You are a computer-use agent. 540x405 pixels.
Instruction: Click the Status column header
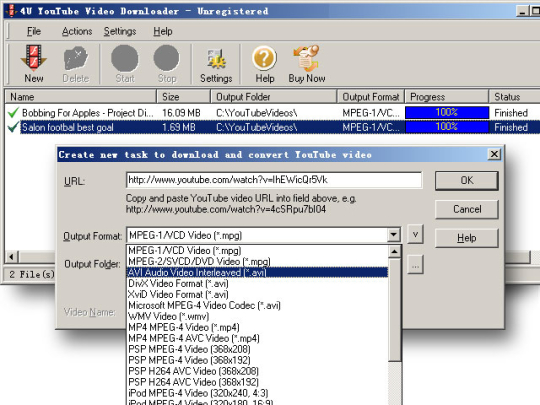(x=514, y=96)
